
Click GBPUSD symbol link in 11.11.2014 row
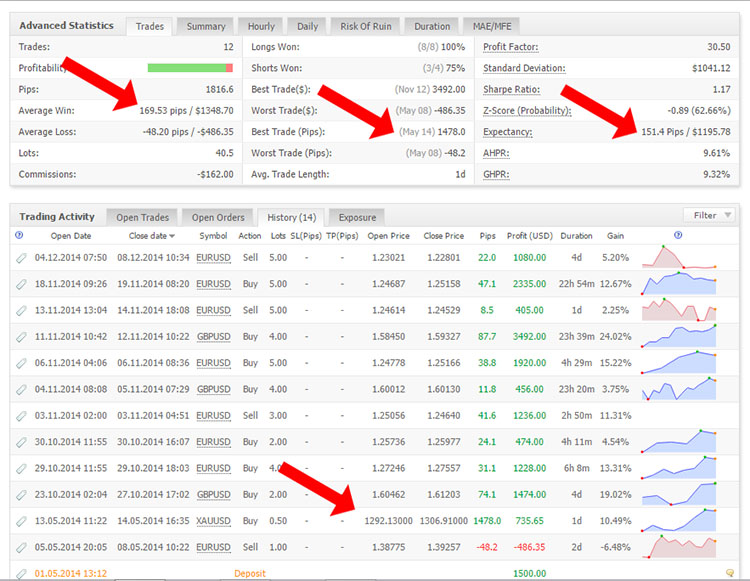213,337
